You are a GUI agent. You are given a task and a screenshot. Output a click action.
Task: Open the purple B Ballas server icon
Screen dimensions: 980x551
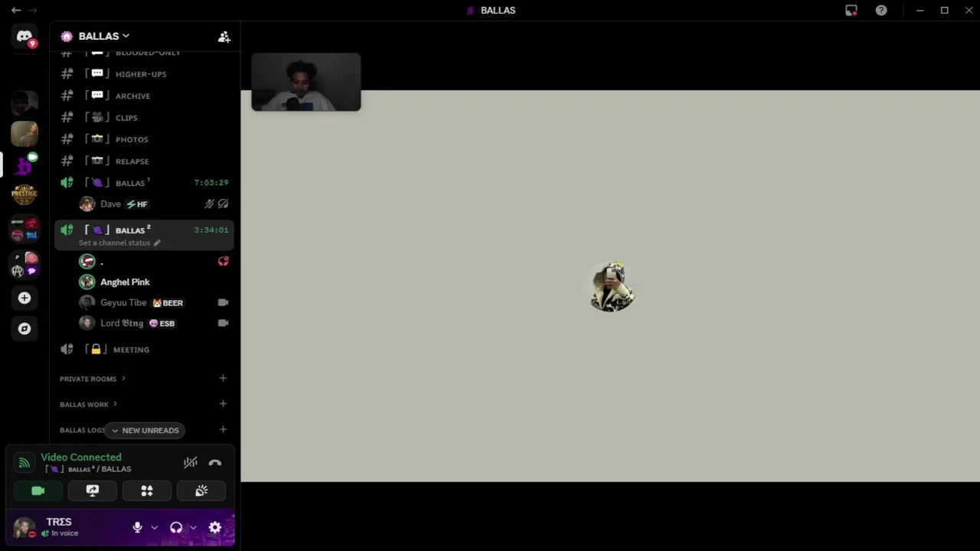pos(24,164)
